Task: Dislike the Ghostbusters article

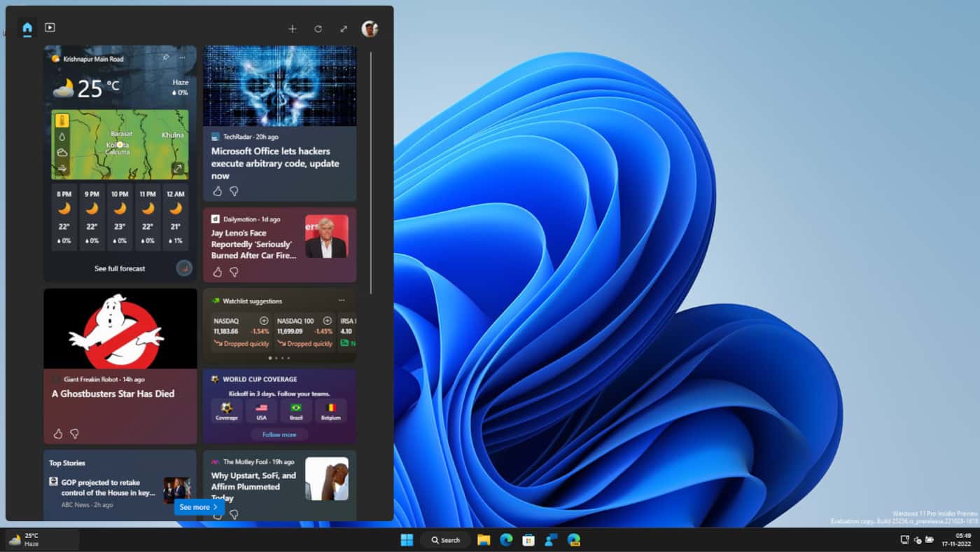Action: tap(74, 434)
